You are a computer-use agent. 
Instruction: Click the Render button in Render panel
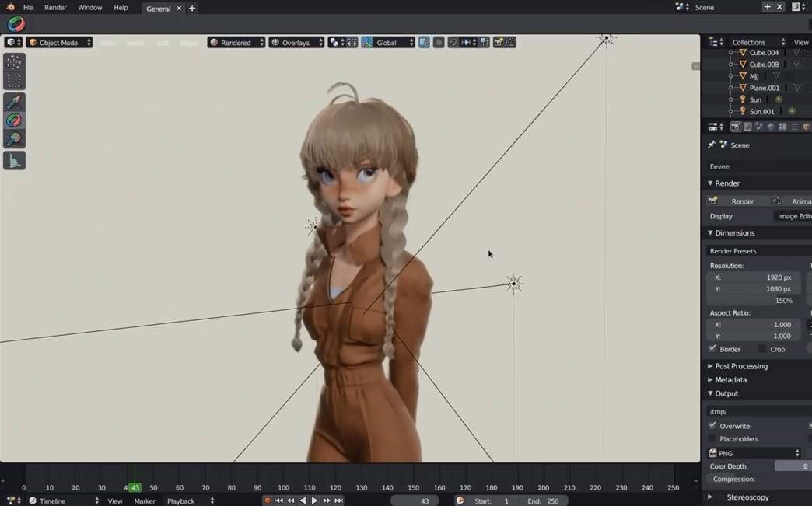(737, 201)
